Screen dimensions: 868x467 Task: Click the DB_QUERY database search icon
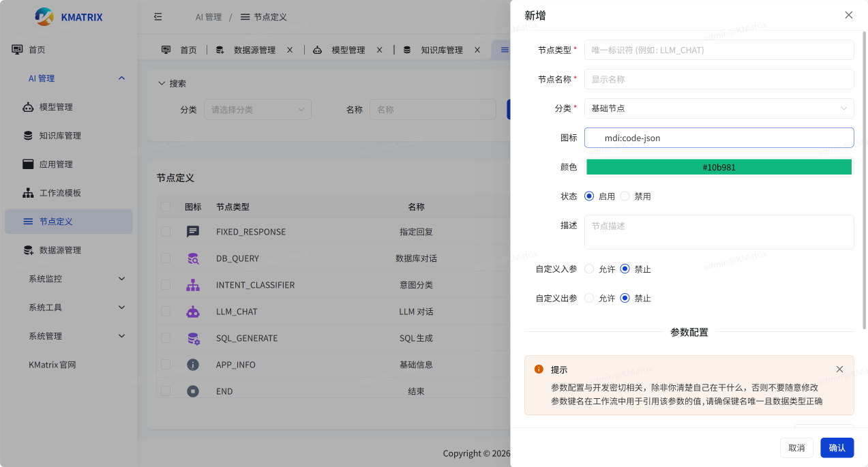point(193,258)
